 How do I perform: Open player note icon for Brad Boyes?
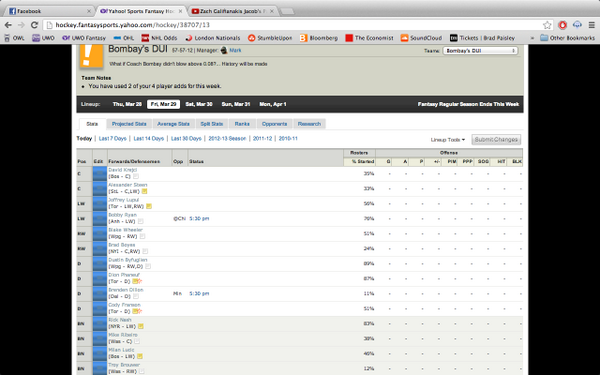pyautogui.click(x=145, y=251)
